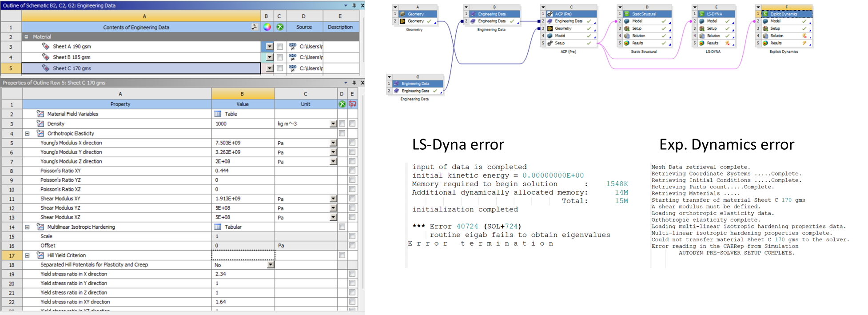Click the Sheet C 170 gms material tag icon
The height and width of the screenshot is (315, 868).
coord(45,68)
